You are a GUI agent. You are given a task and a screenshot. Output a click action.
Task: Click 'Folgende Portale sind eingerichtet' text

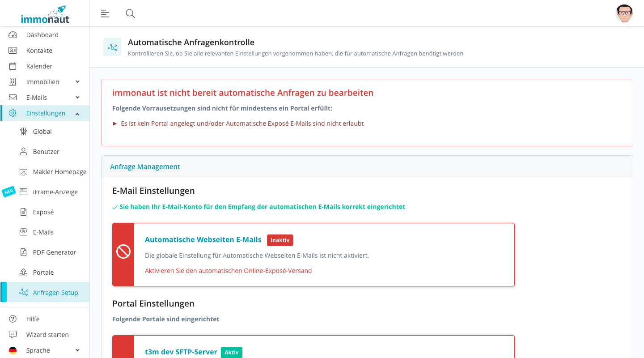(166, 319)
